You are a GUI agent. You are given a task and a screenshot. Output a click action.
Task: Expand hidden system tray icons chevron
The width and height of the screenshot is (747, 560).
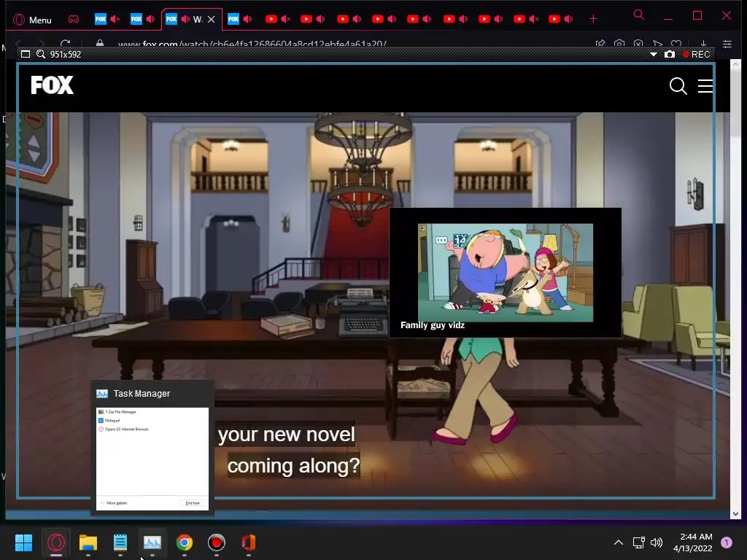tap(619, 542)
